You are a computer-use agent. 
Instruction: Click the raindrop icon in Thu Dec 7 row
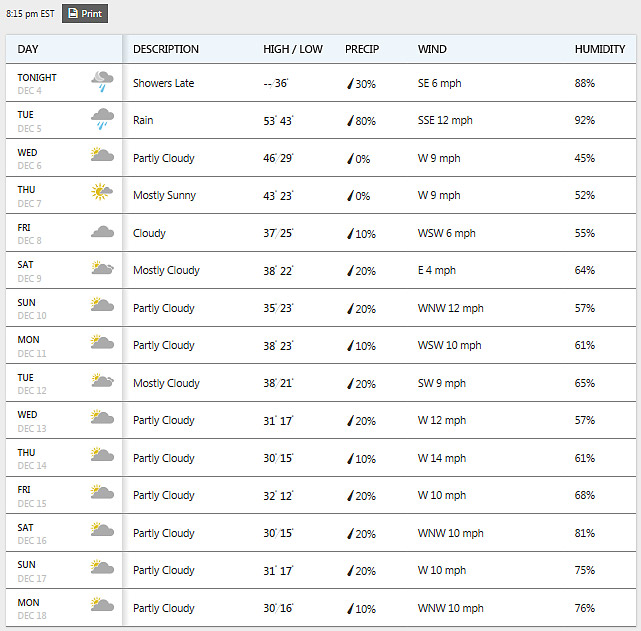[x=350, y=196]
